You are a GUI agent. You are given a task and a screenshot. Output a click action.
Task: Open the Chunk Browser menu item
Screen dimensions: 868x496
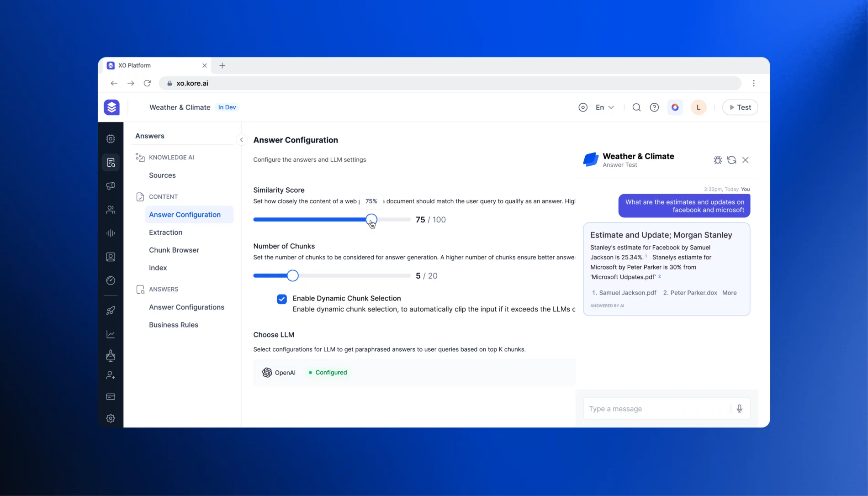[174, 250]
